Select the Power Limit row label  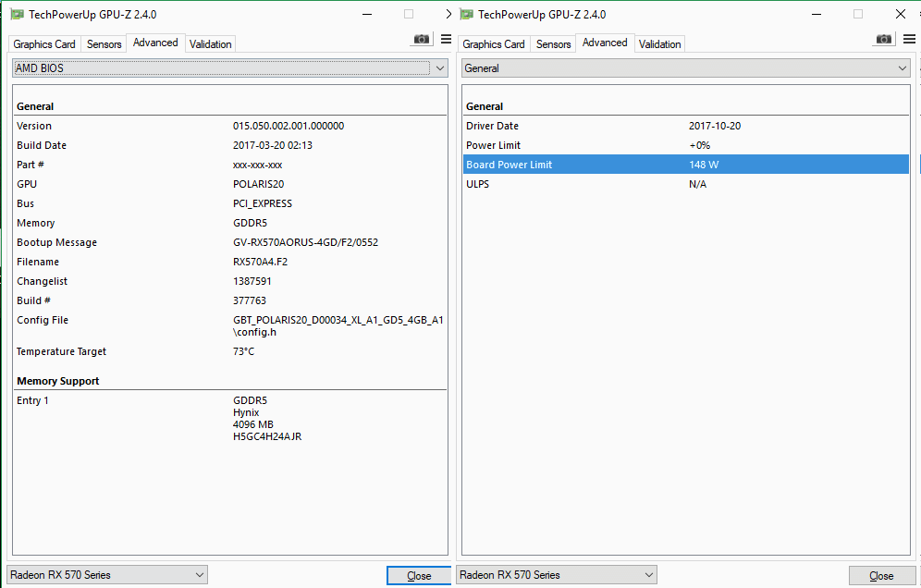click(x=494, y=145)
